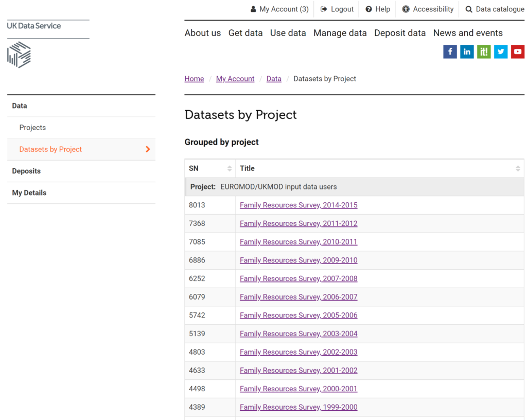Viewport: 527px width, 420px height.
Task: Open the Twitter social icon
Action: click(x=501, y=51)
